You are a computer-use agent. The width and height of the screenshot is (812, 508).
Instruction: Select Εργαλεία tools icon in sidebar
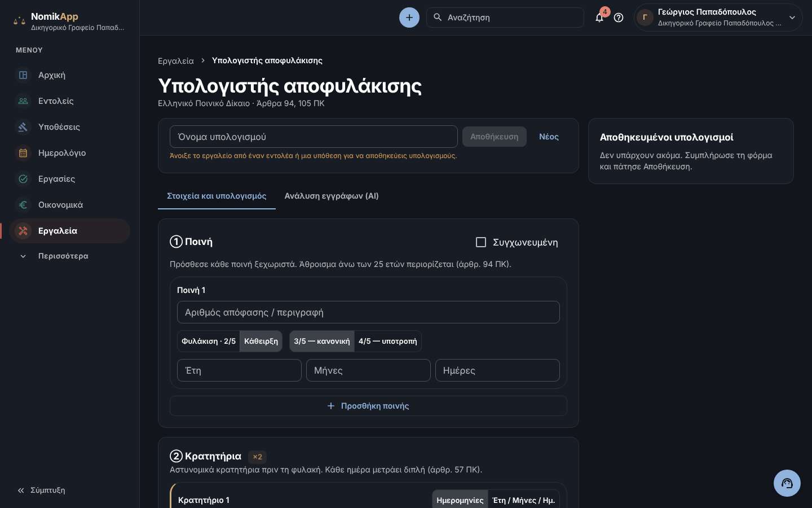coord(23,231)
